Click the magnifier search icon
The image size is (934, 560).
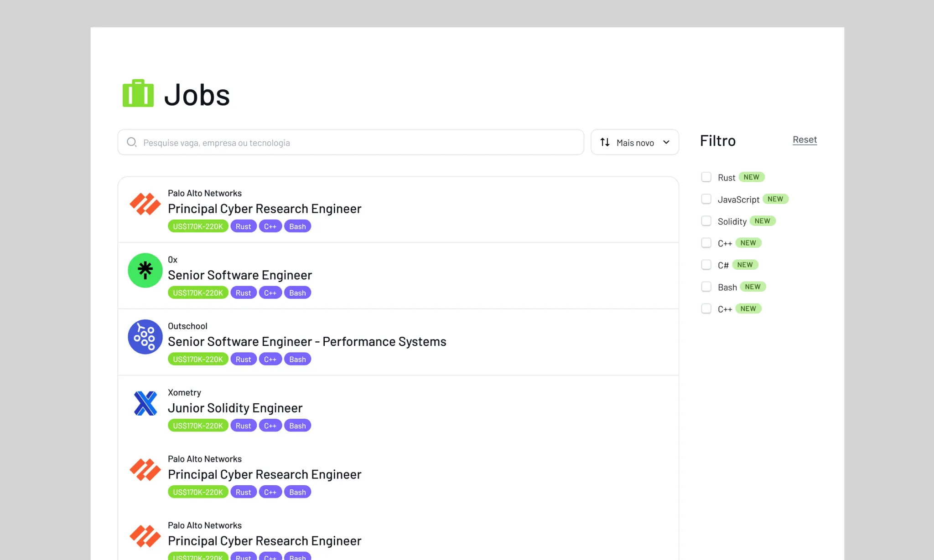[x=132, y=142]
